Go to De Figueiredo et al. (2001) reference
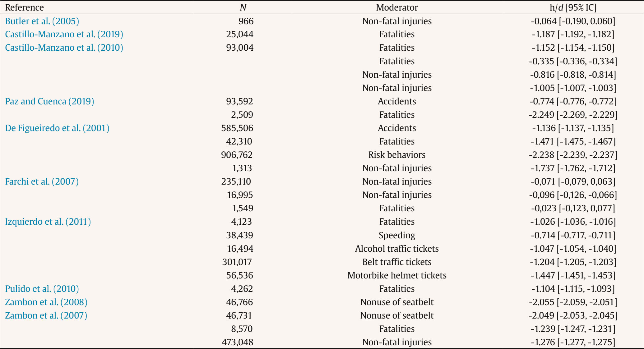The height and width of the screenshot is (349, 644). [x=57, y=128]
